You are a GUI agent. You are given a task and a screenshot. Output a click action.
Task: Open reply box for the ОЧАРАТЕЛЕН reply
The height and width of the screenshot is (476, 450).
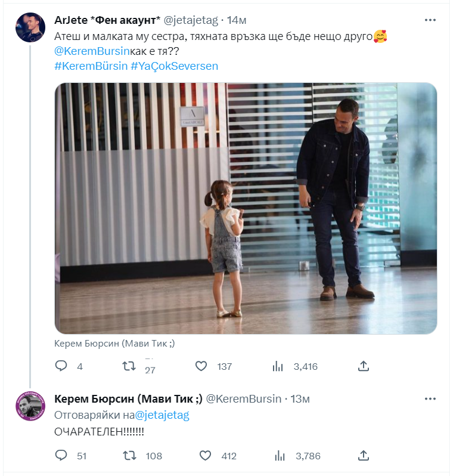[x=61, y=456]
